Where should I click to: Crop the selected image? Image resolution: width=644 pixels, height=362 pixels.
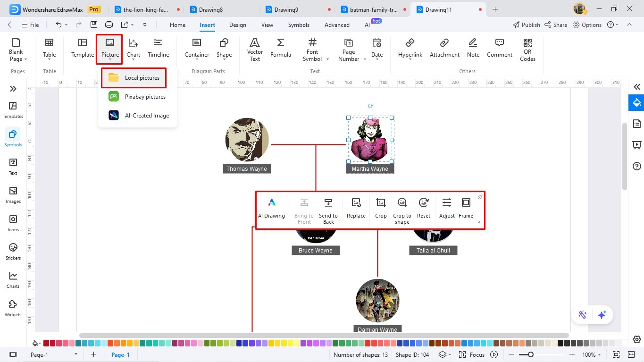(381, 208)
